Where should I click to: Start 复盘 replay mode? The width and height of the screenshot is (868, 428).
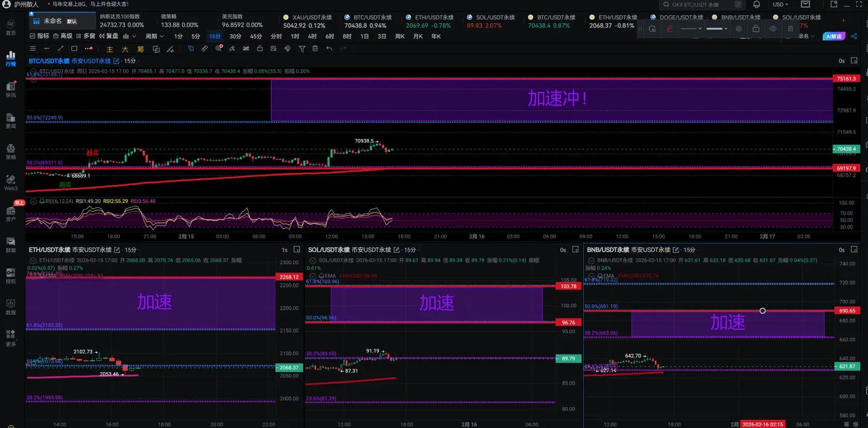tap(109, 36)
